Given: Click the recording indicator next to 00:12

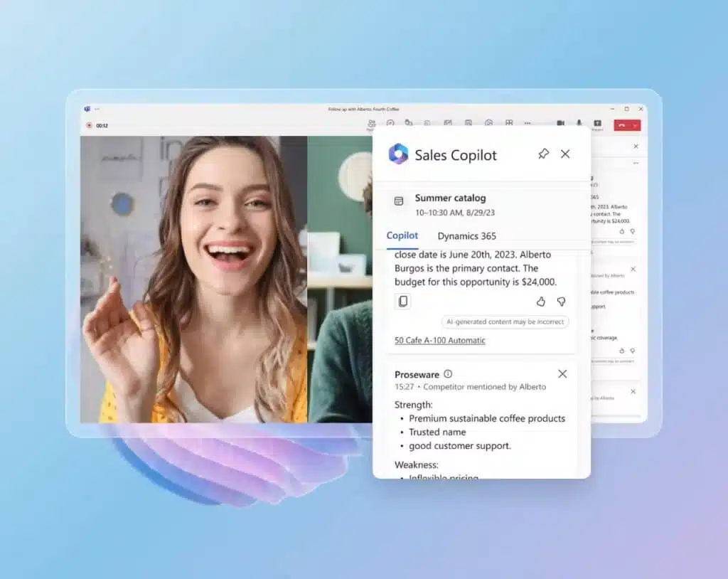Looking at the screenshot, I should (89, 125).
